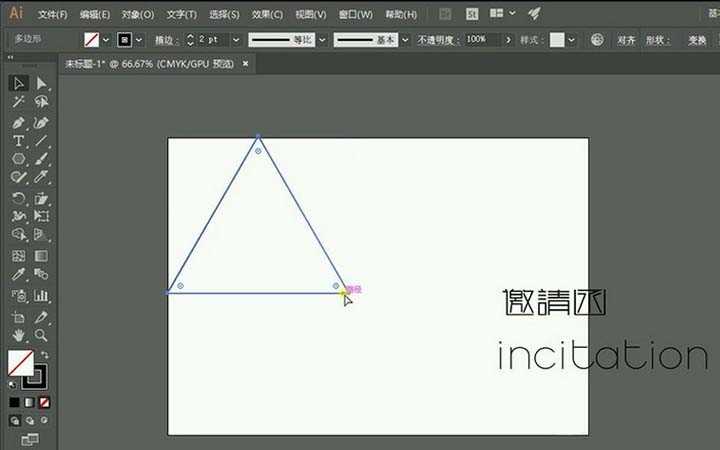Open stroke color dropdown in control bar
Screen dimensions: 720x450
click(x=139, y=40)
